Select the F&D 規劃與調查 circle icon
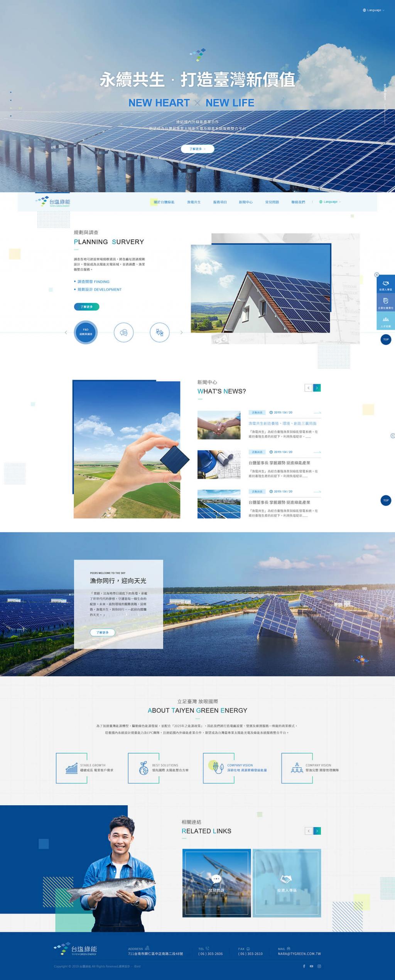395x980 pixels. coord(86,332)
